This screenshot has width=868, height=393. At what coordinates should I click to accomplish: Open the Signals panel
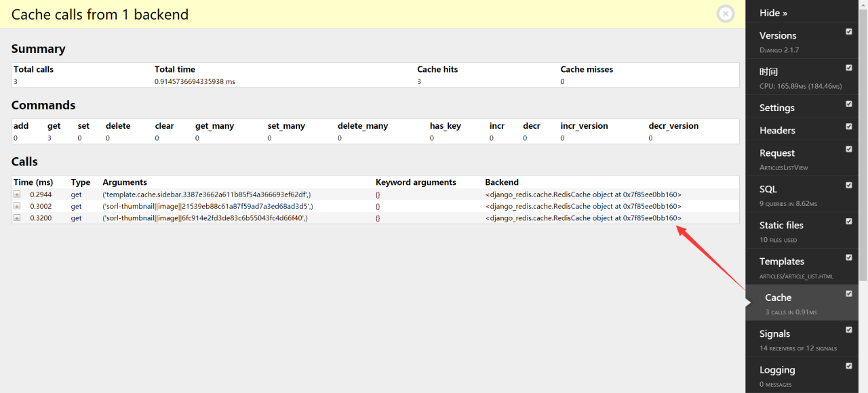point(774,333)
